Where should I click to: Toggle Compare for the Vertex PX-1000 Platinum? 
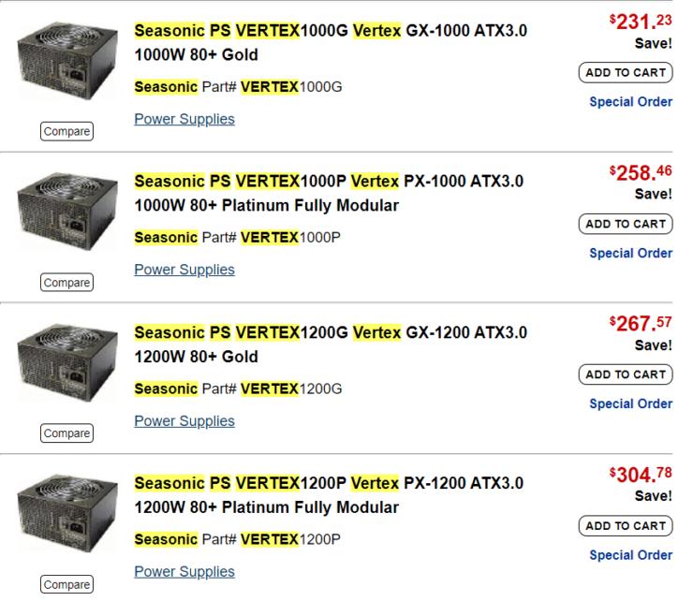[66, 283]
